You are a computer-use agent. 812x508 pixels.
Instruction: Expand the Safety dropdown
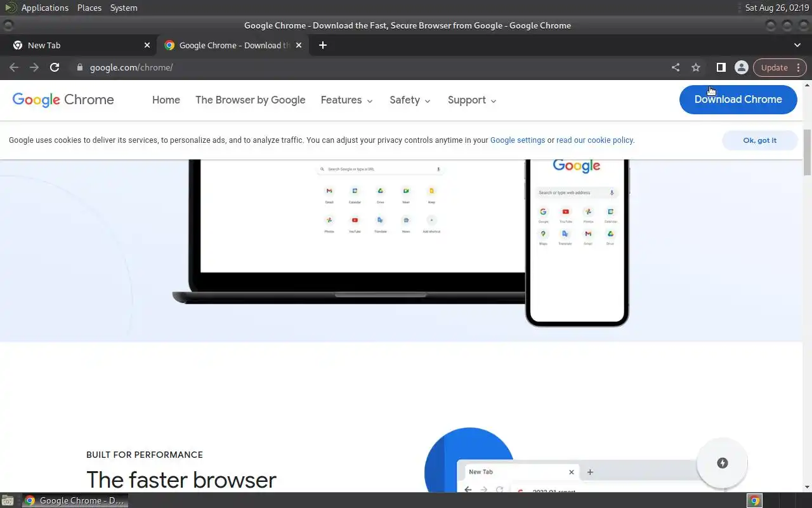410,100
